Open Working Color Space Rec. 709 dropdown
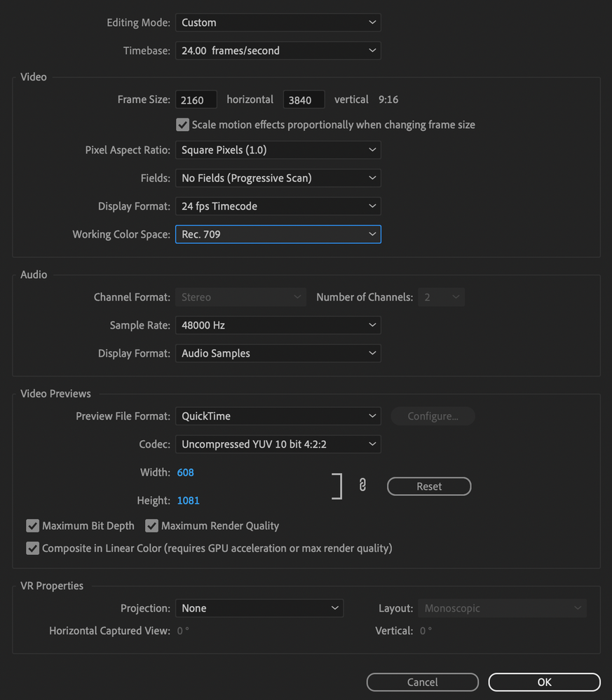The width and height of the screenshot is (612, 700). (x=278, y=234)
